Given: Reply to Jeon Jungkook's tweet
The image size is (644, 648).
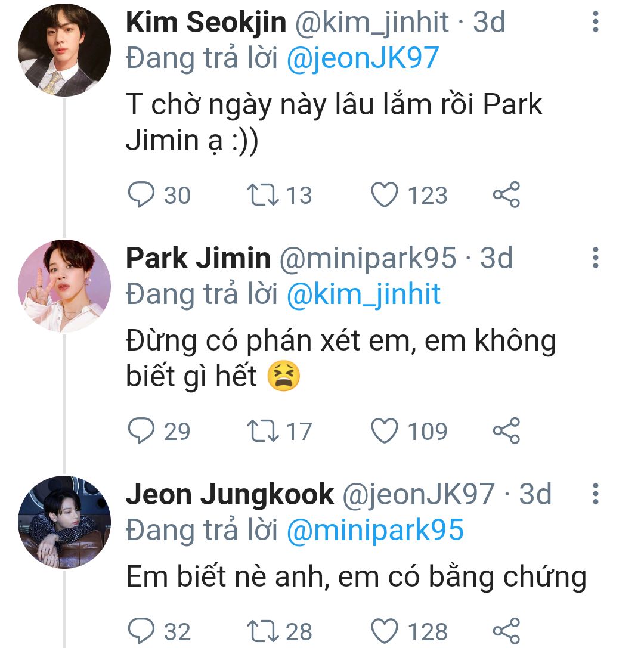Looking at the screenshot, I should coord(141,631).
